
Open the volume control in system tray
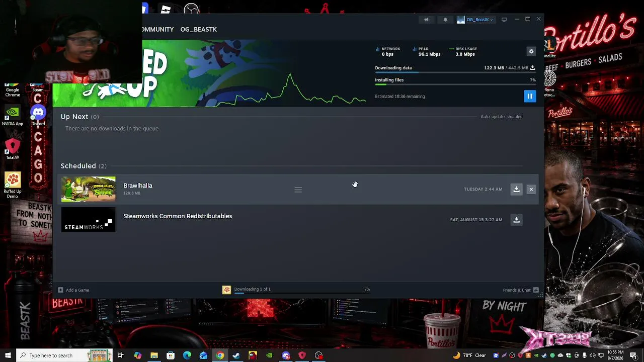(x=592, y=355)
